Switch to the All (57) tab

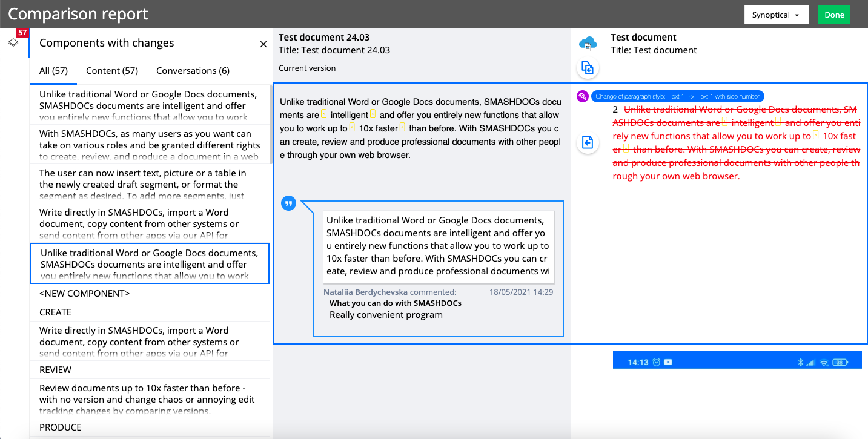pos(53,71)
